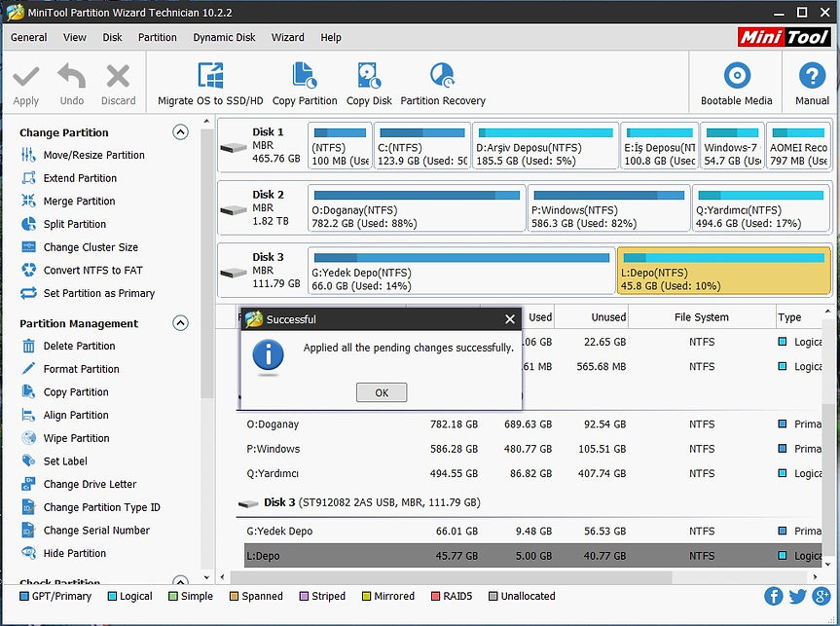Image resolution: width=840 pixels, height=626 pixels.
Task: Click G:Yedek Depo row in list
Action: [x=533, y=532]
